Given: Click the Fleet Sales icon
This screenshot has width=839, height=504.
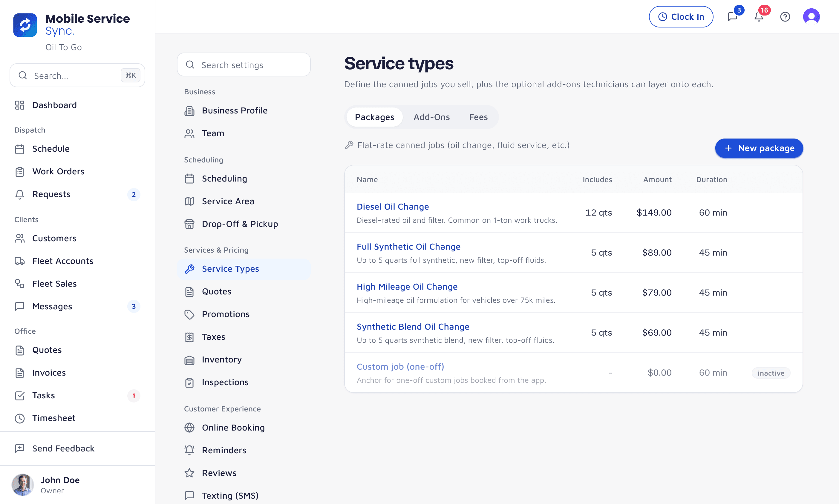Looking at the screenshot, I should [20, 284].
